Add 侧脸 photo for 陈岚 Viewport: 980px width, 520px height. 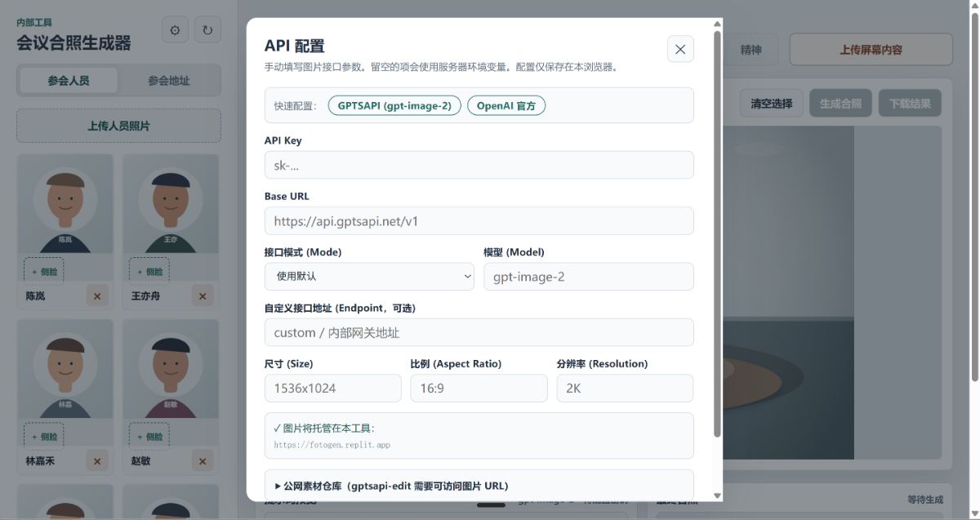point(44,271)
